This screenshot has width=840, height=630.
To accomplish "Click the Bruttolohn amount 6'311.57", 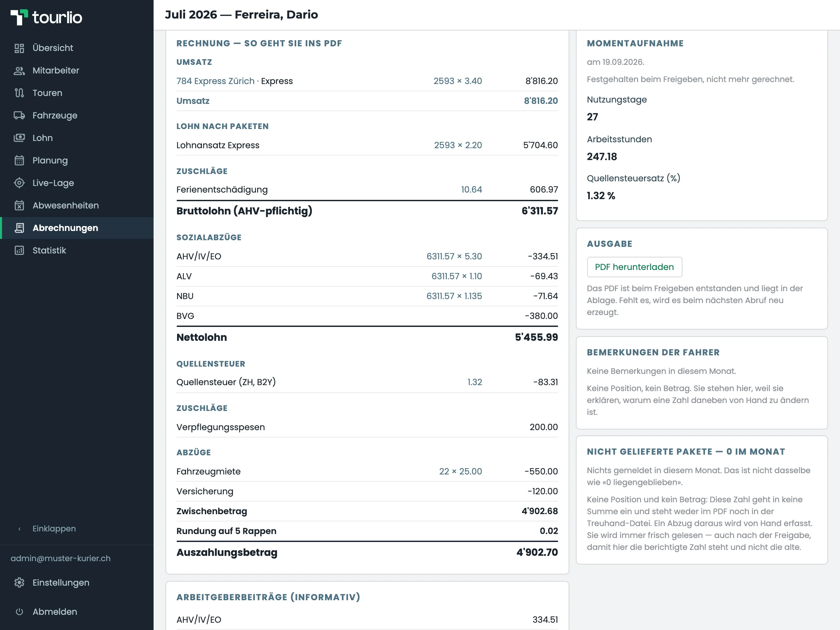I will tap(539, 211).
